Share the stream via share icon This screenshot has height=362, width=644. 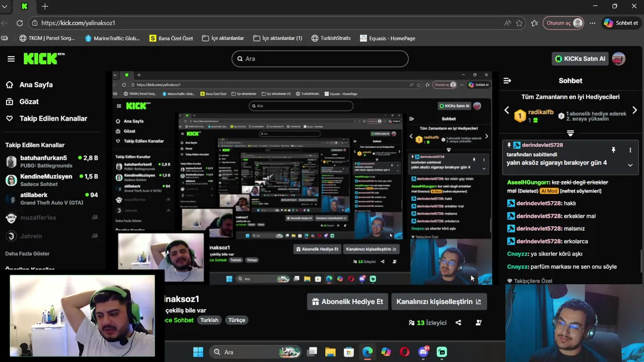click(x=458, y=323)
